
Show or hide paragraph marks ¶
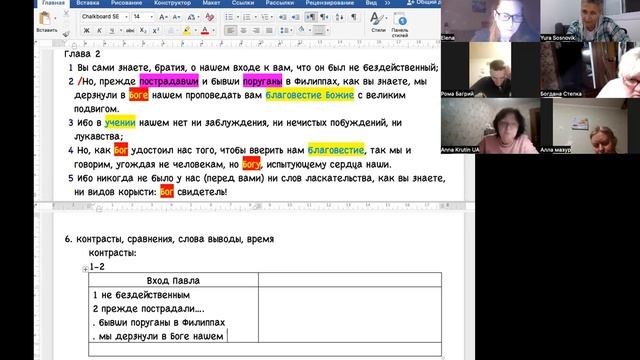pos(354,17)
